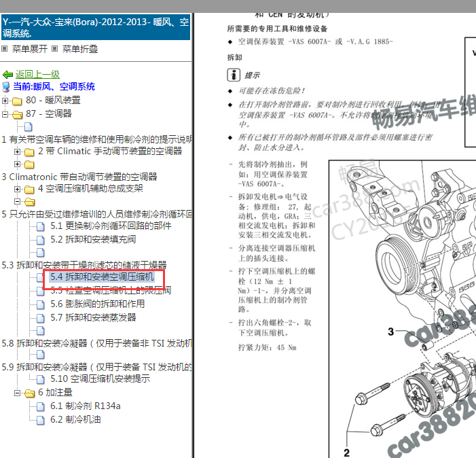Click the page icon above entry 5.8
This screenshot has width=476, height=458.
click(40, 331)
